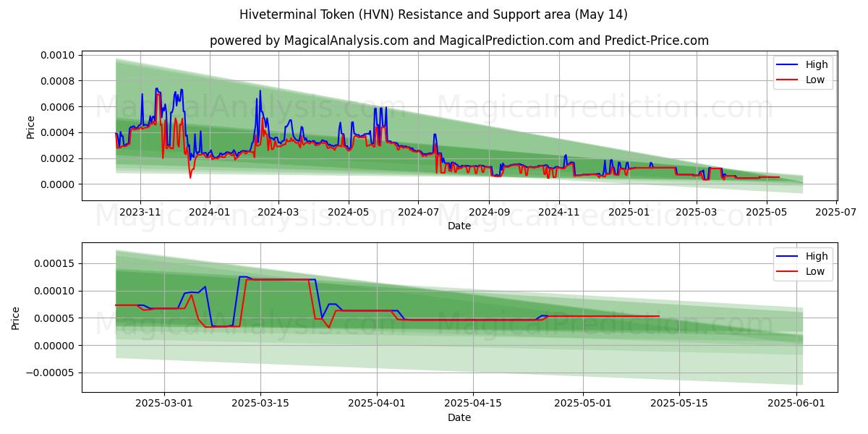Click the 'Date' axis title under bottom chart
Viewport: 868px width, 434px height.
click(x=459, y=417)
